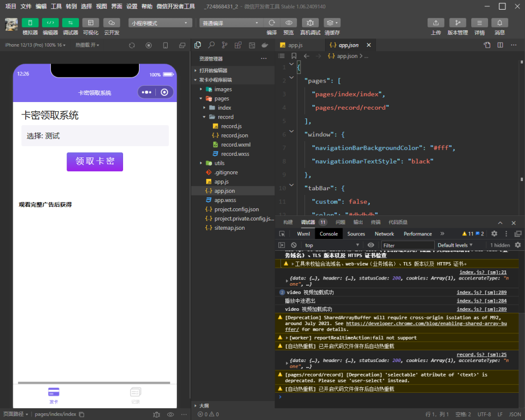Close the app.json editor tab
Viewport: 525px width, 420px height.
(x=369, y=45)
